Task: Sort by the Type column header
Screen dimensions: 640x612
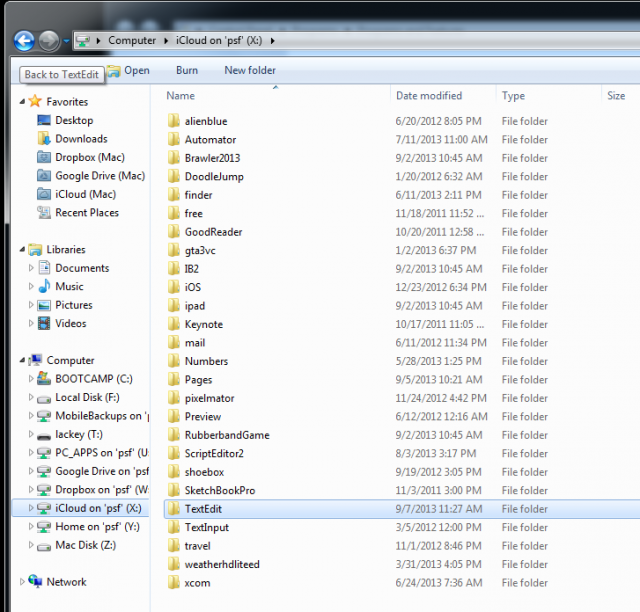Action: pos(513,96)
